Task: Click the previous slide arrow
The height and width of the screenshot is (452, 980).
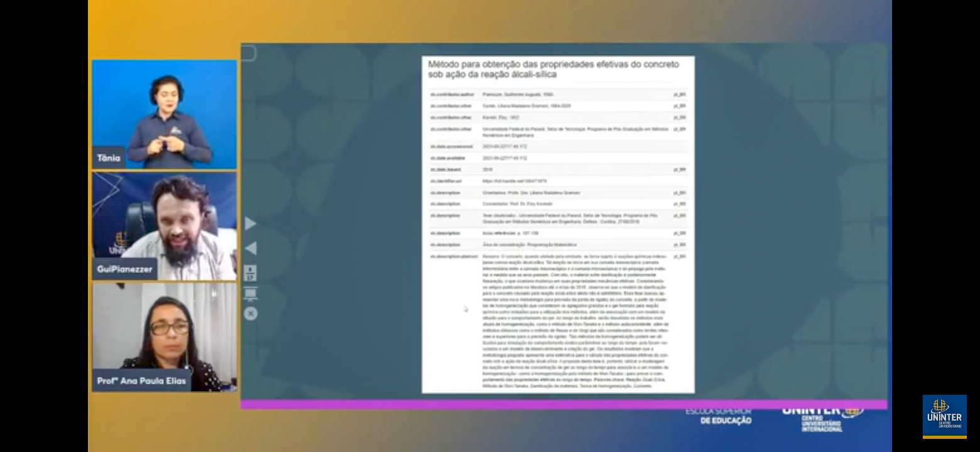Action: coord(251,249)
